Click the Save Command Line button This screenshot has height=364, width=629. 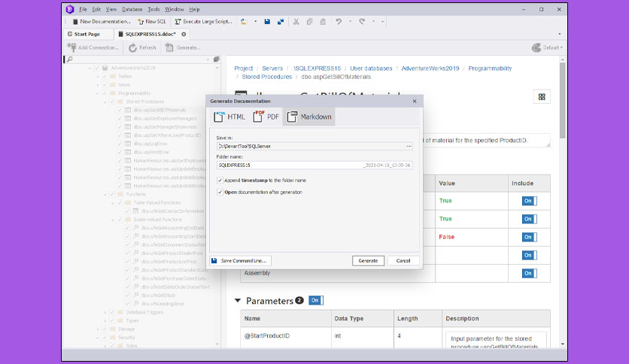240,260
